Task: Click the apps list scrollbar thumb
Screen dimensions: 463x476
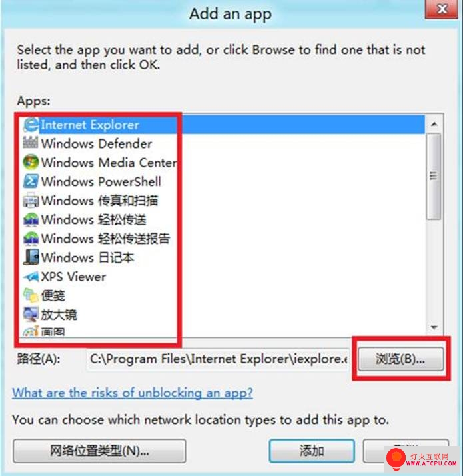Action: [x=434, y=176]
